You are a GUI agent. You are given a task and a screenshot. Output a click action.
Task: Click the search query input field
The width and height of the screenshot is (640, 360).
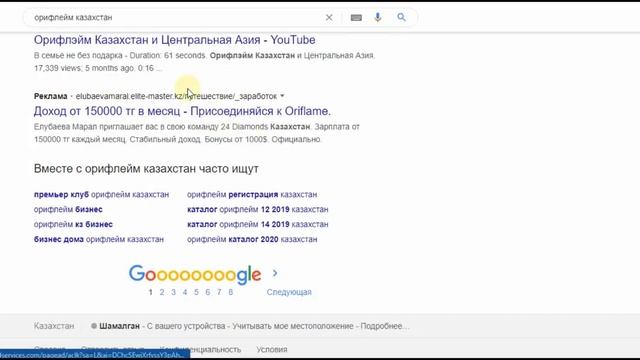click(176, 18)
